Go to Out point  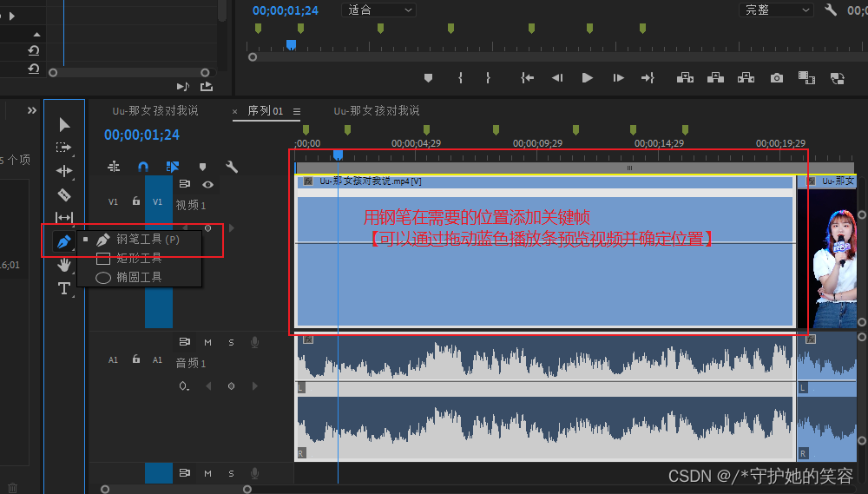pos(648,78)
